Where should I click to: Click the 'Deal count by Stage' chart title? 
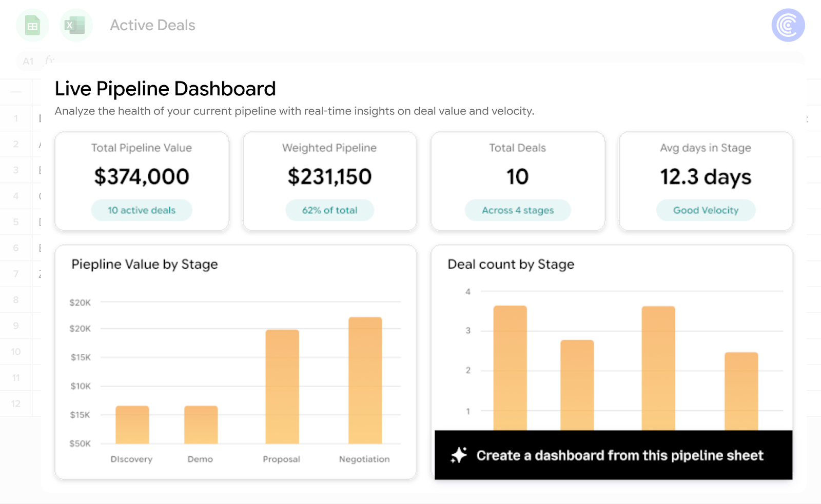click(x=511, y=264)
